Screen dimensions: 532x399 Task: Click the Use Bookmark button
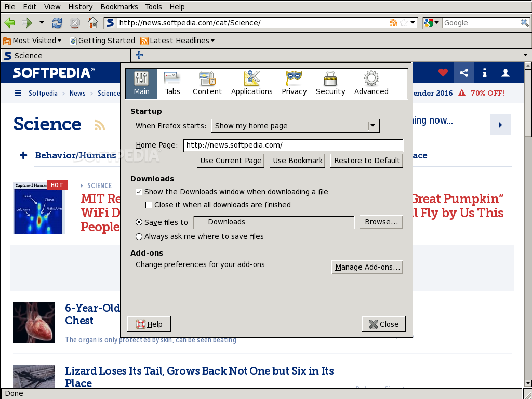[x=298, y=161]
